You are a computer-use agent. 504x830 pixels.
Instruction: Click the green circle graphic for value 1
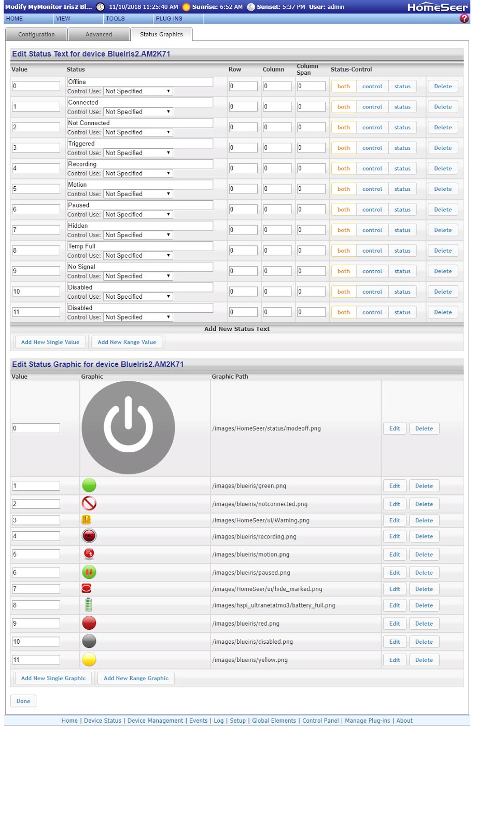(x=89, y=485)
